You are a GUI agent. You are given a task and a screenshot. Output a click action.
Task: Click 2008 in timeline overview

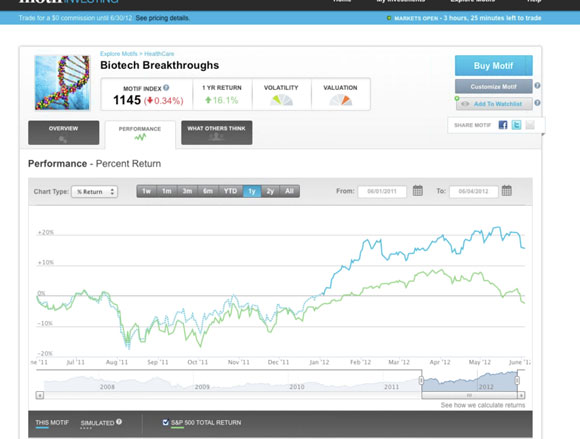pyautogui.click(x=107, y=387)
